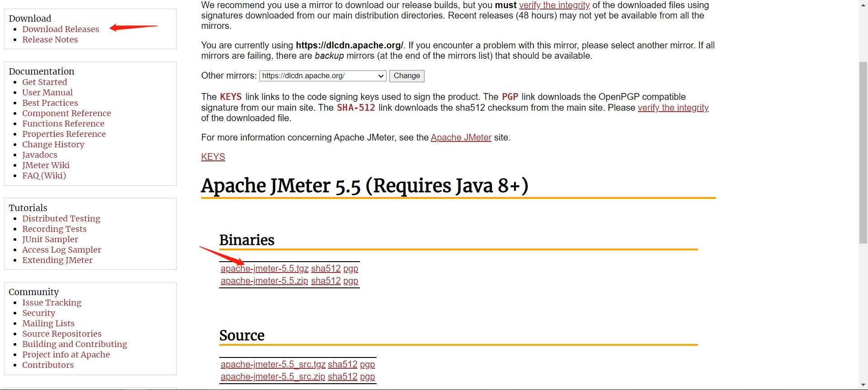Image resolution: width=868 pixels, height=390 pixels.
Task: Open sha512 for apache-jmeter-5.5.tgz
Action: coord(326,269)
